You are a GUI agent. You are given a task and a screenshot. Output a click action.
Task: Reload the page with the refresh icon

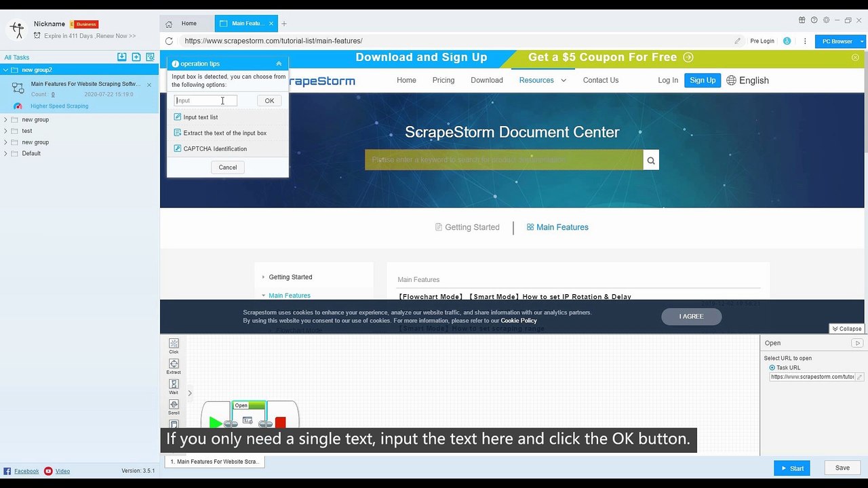[x=169, y=41]
